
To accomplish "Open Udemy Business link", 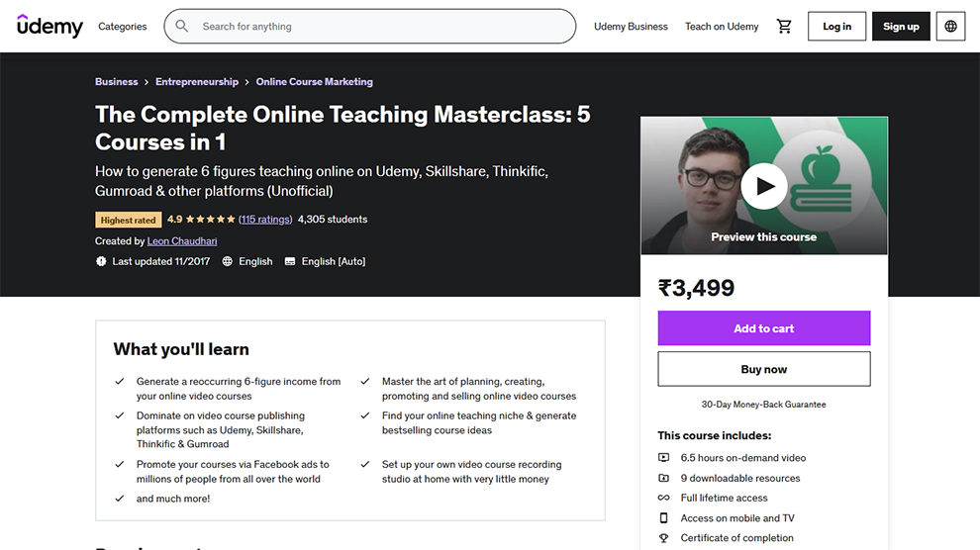I will [x=631, y=27].
